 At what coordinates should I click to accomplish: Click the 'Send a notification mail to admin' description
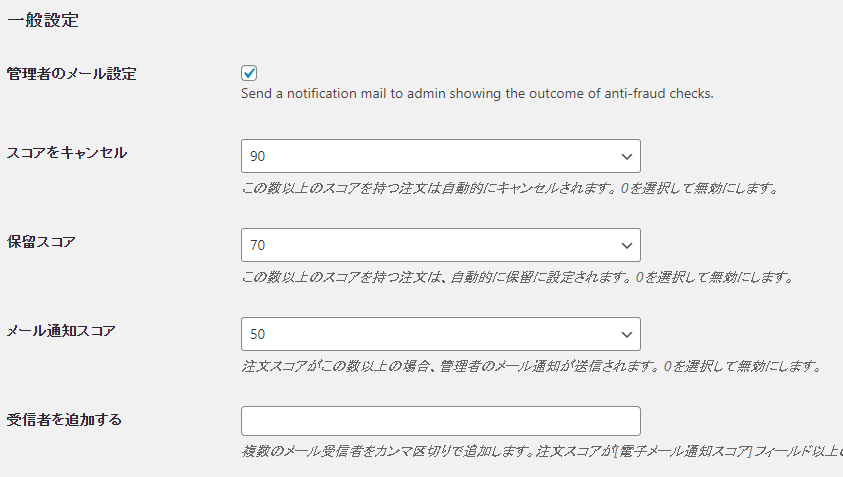(477, 94)
